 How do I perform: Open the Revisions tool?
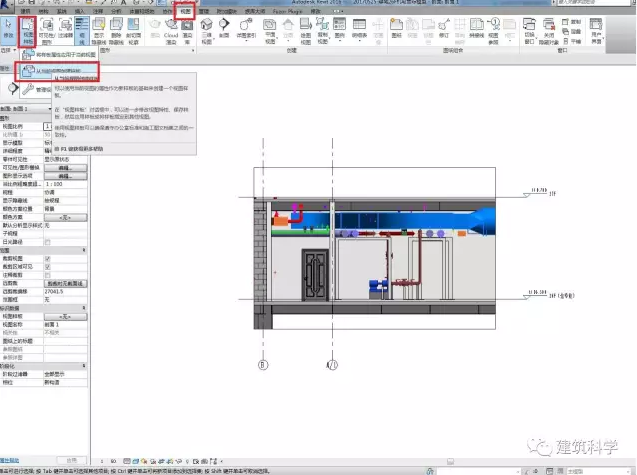[444, 28]
